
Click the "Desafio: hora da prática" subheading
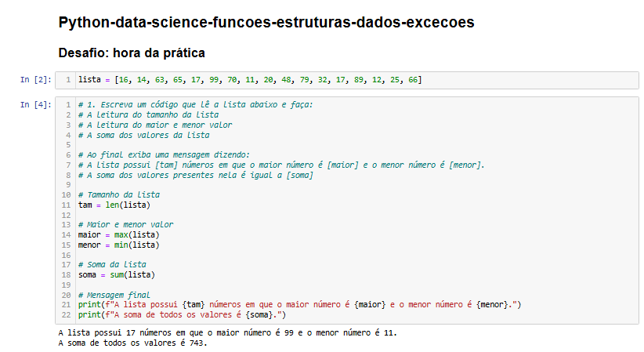click(132, 53)
